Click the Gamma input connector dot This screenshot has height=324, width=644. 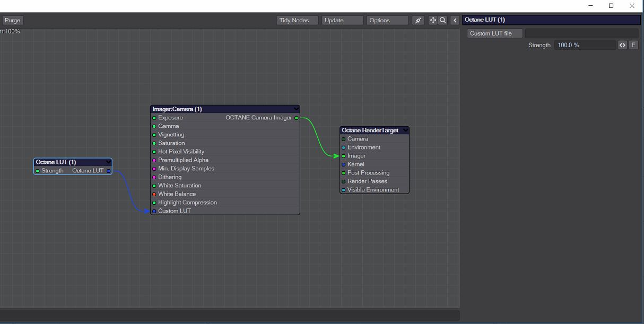[x=154, y=126]
